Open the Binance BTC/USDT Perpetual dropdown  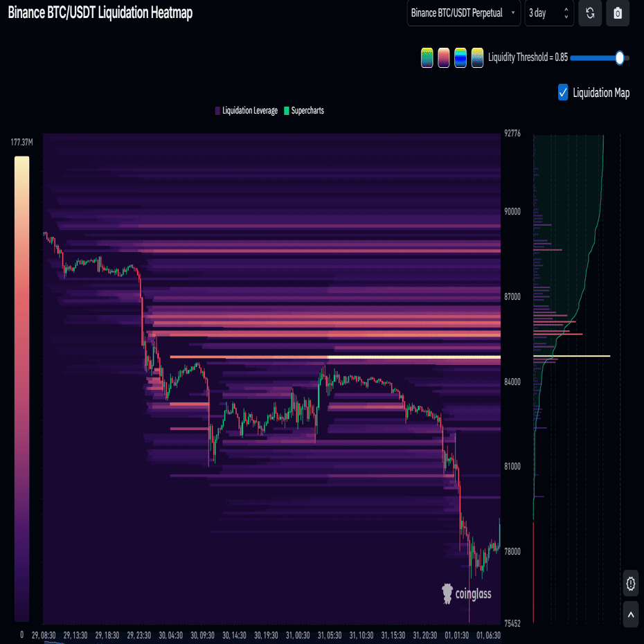pyautogui.click(x=464, y=13)
